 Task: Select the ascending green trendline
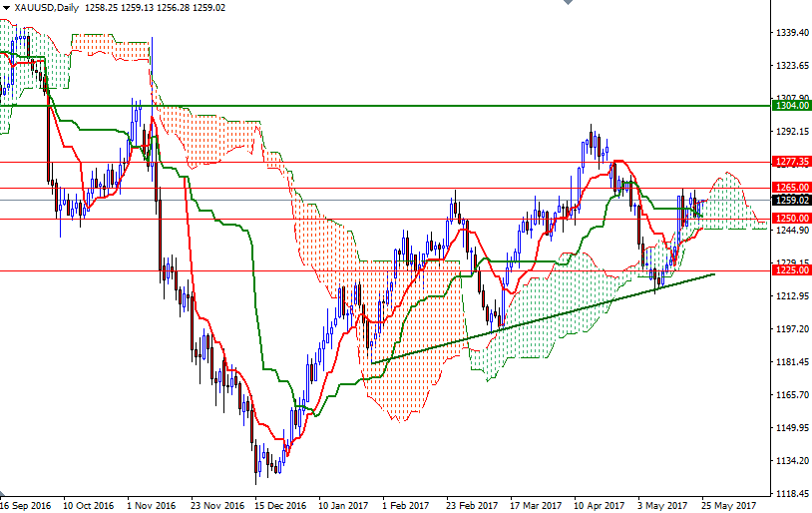coord(544,318)
